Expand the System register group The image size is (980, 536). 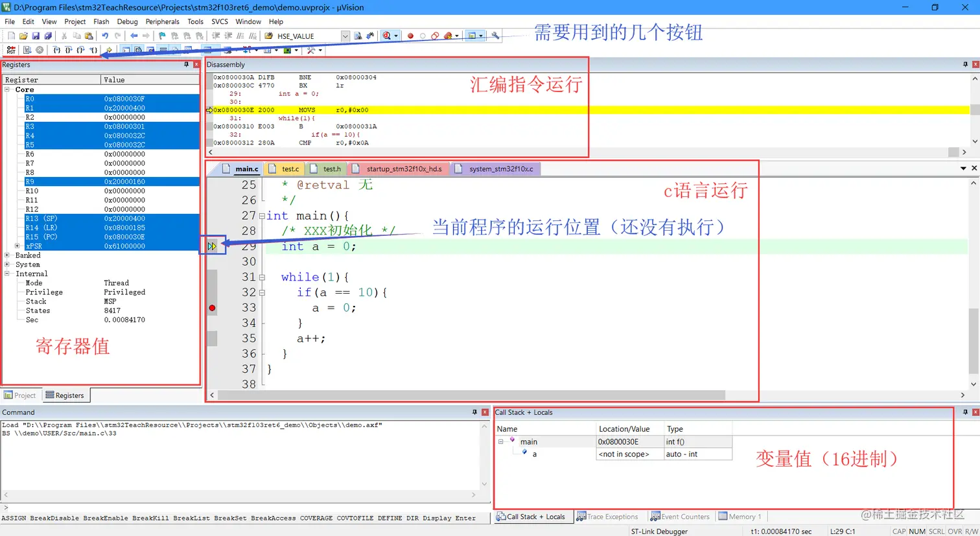coord(7,264)
